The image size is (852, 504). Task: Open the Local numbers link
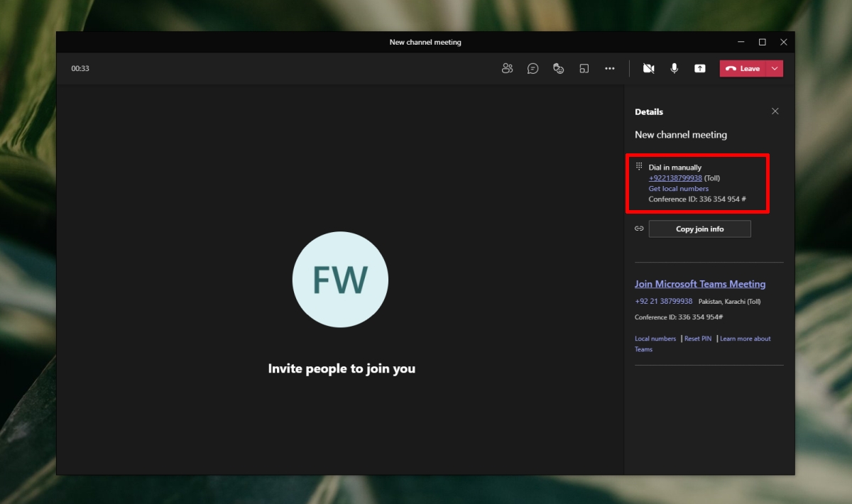coord(655,339)
